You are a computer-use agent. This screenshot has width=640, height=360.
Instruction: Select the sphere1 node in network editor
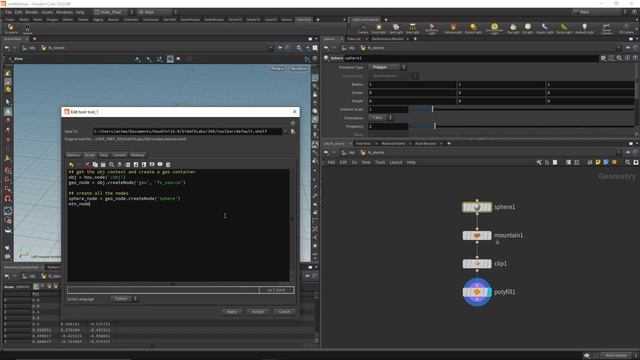pos(477,207)
